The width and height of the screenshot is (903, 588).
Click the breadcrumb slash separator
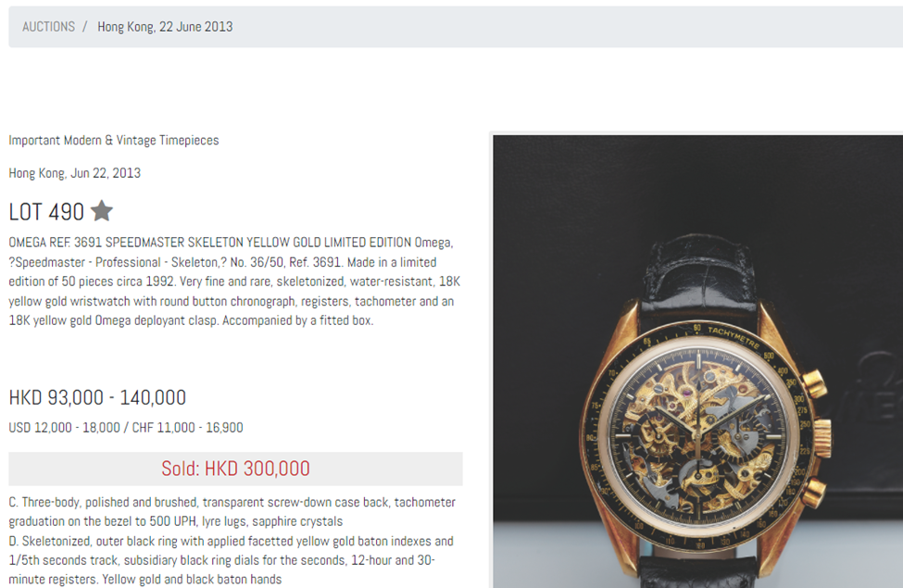coord(84,27)
